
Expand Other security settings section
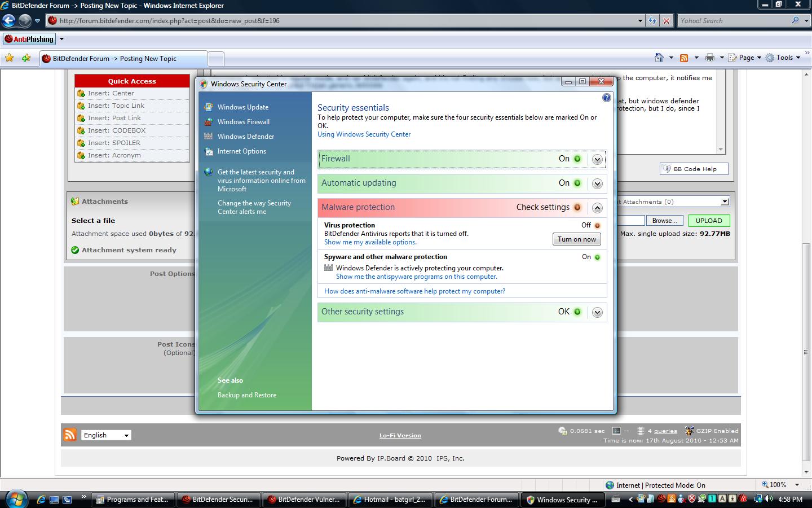click(x=597, y=312)
